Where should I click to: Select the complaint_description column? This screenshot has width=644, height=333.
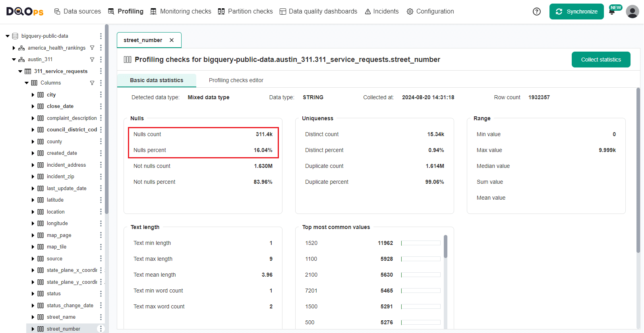tap(72, 118)
